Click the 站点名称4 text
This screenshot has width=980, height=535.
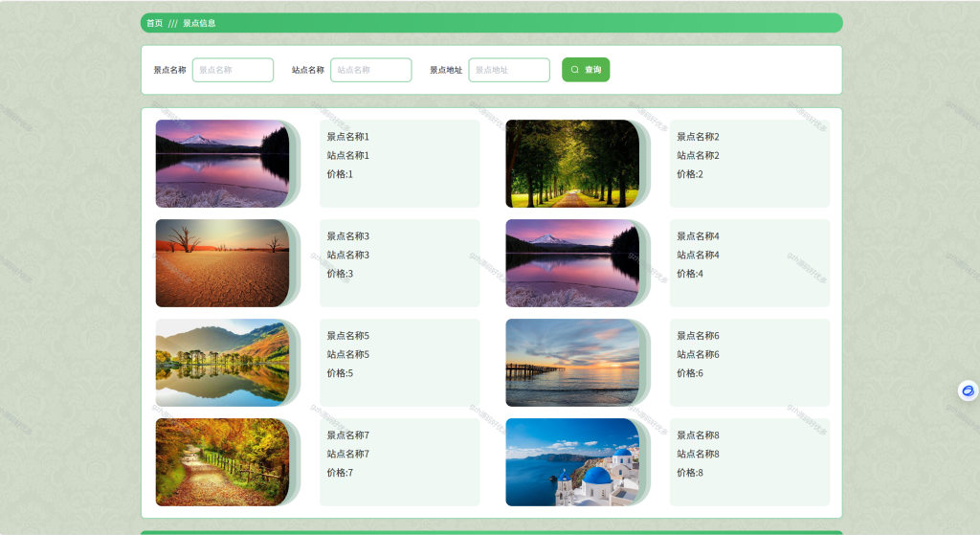pyautogui.click(x=698, y=255)
